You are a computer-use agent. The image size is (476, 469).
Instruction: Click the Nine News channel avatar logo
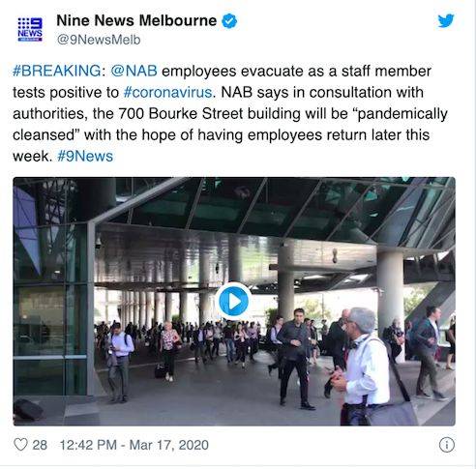point(30,30)
